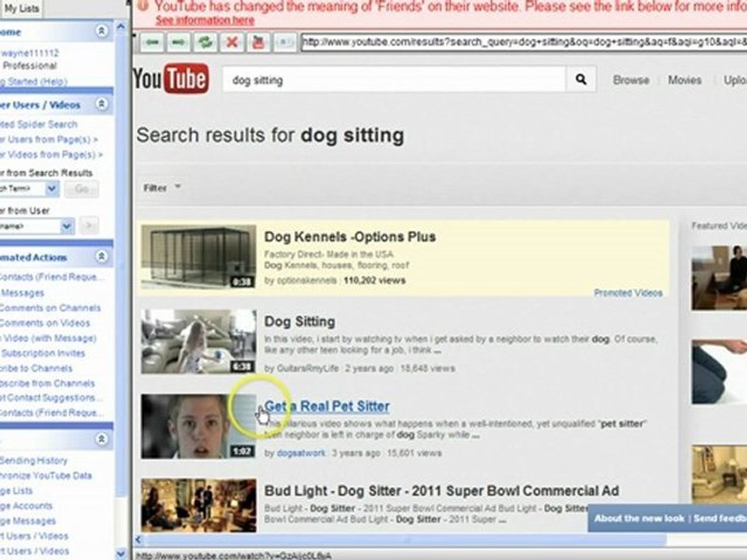The image size is (747, 560).
Task: Open the Dog Sitting video title
Action: pos(300,321)
